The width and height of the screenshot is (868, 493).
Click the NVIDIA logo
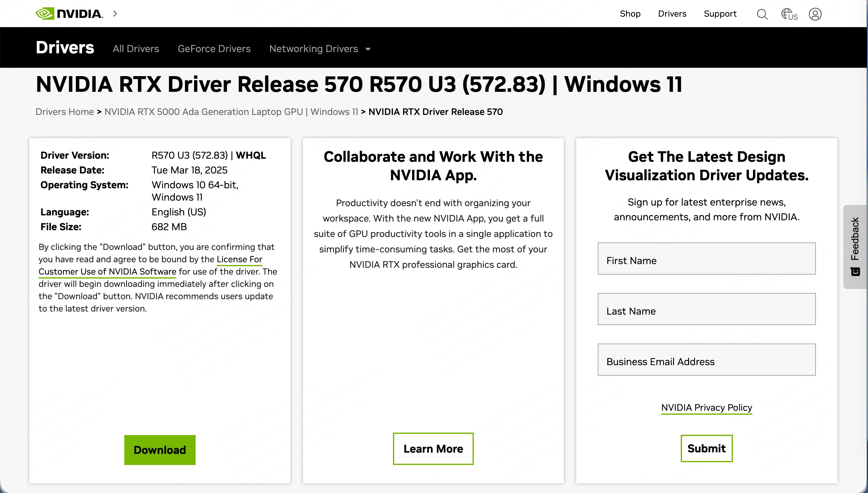click(x=69, y=14)
